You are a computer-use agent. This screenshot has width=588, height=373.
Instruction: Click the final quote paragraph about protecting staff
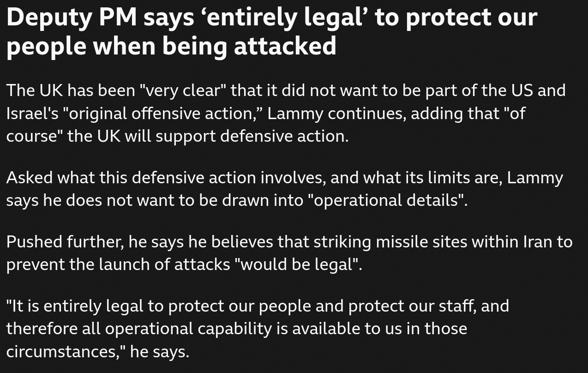coord(258,328)
